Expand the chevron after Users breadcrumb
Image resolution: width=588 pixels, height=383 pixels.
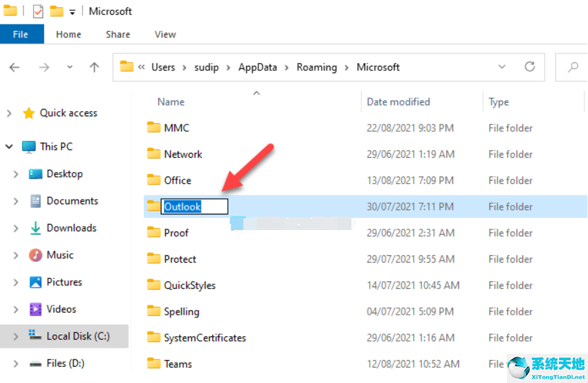point(185,68)
